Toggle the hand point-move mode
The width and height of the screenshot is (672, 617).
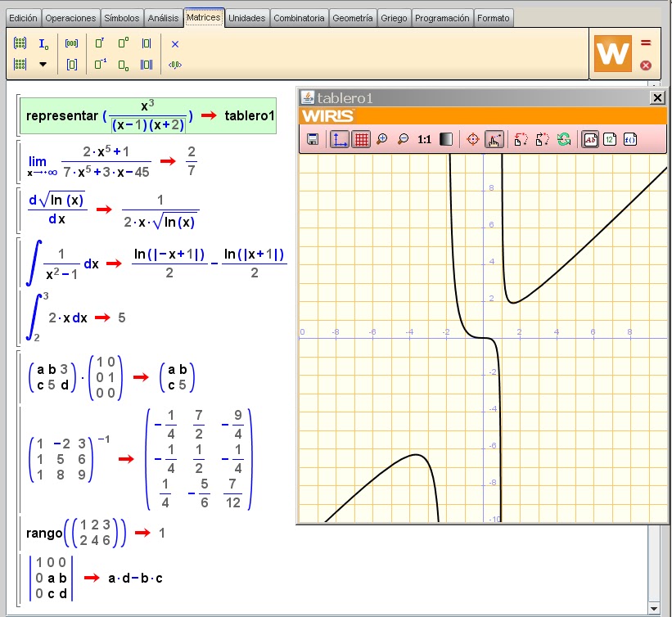tap(494, 139)
